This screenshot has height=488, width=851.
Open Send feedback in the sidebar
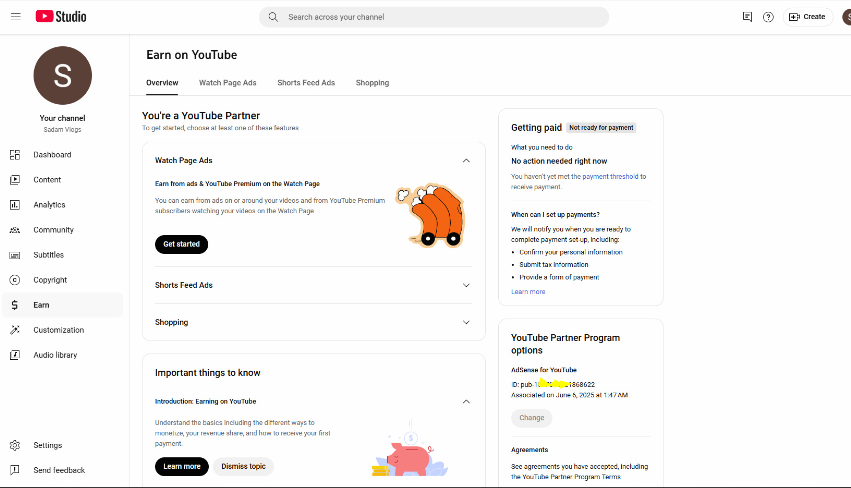(62, 470)
